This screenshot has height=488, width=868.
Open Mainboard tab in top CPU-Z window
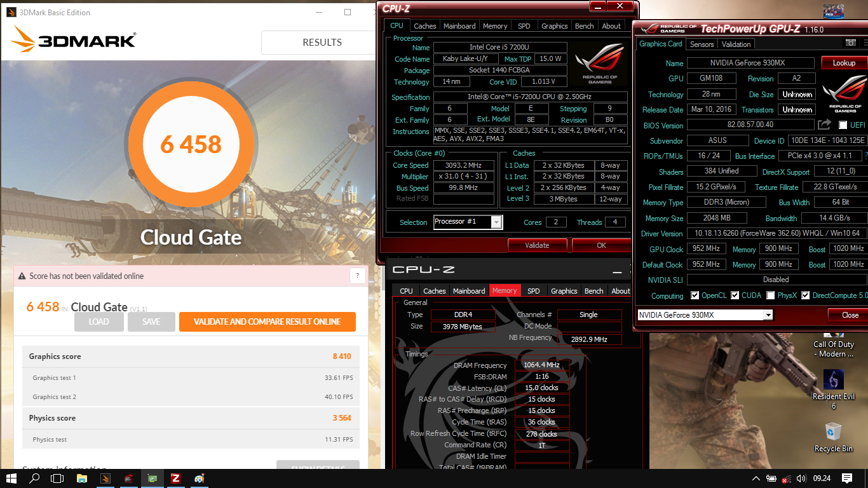pos(459,26)
